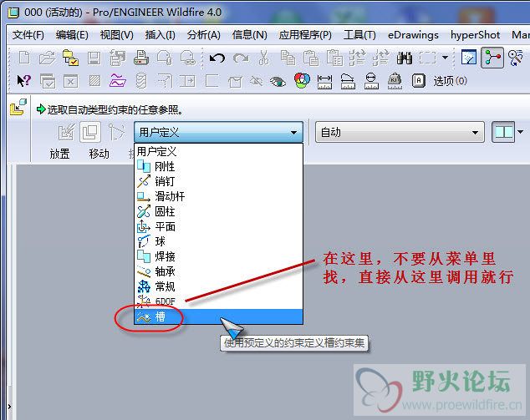Click the Redo arrow icon
530x420 pixels.
click(241, 58)
